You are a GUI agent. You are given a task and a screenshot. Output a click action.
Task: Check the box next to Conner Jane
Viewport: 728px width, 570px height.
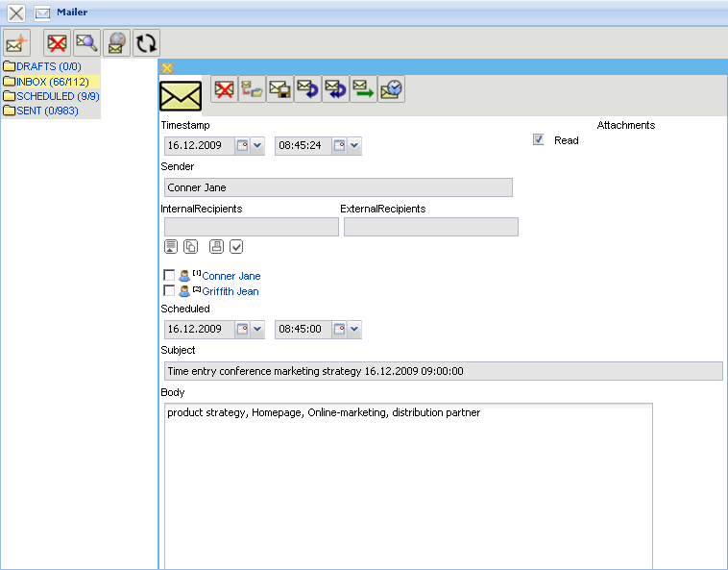(x=169, y=276)
